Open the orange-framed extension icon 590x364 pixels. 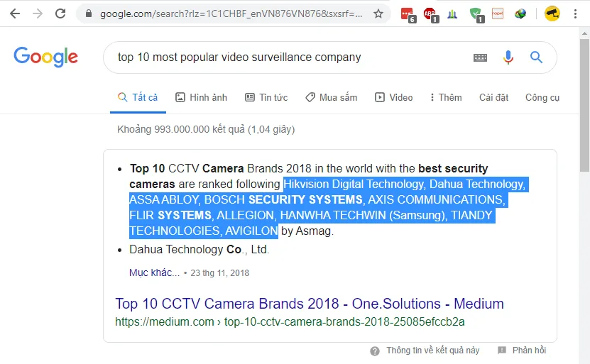click(x=498, y=14)
